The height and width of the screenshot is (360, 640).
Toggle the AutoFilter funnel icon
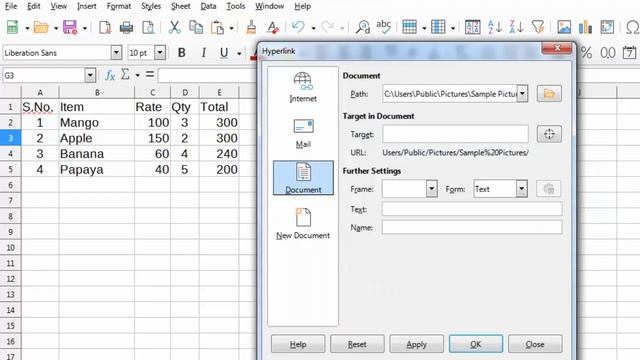(538, 27)
